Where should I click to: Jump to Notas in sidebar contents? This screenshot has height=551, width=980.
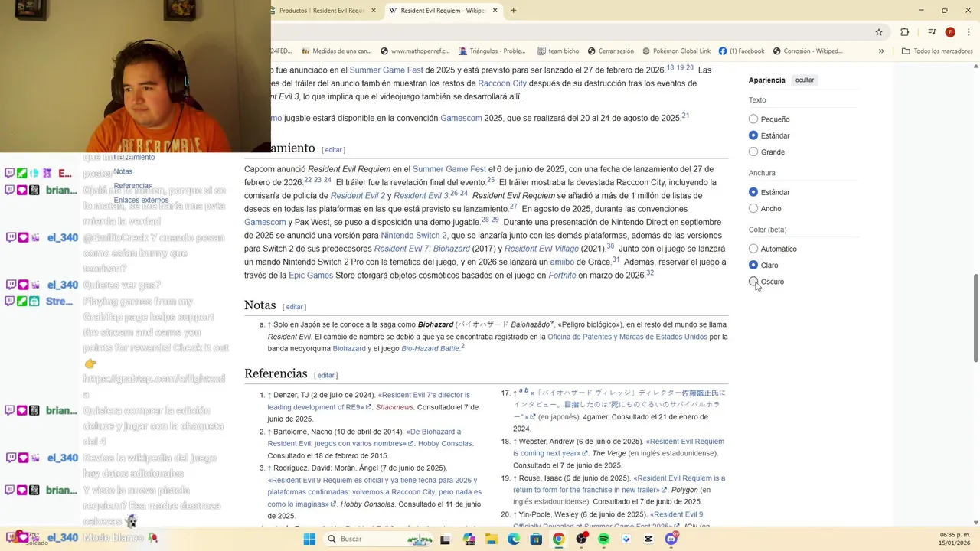coord(123,171)
